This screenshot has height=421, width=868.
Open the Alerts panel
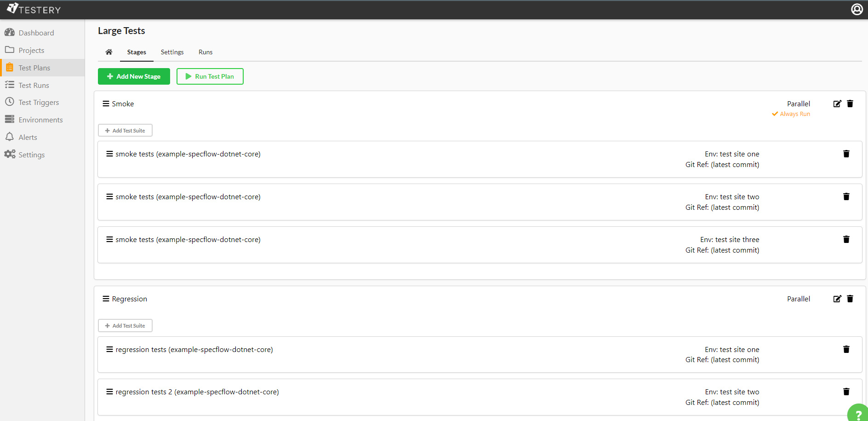coord(28,137)
